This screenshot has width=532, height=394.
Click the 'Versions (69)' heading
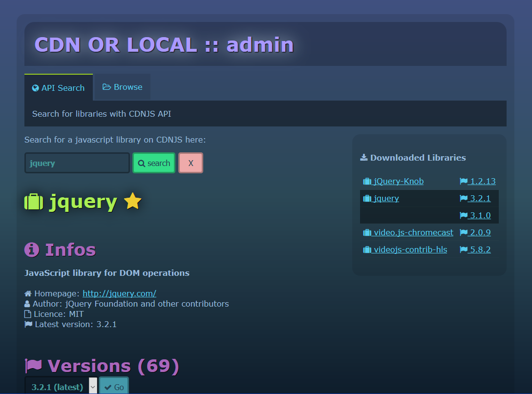tap(113, 366)
